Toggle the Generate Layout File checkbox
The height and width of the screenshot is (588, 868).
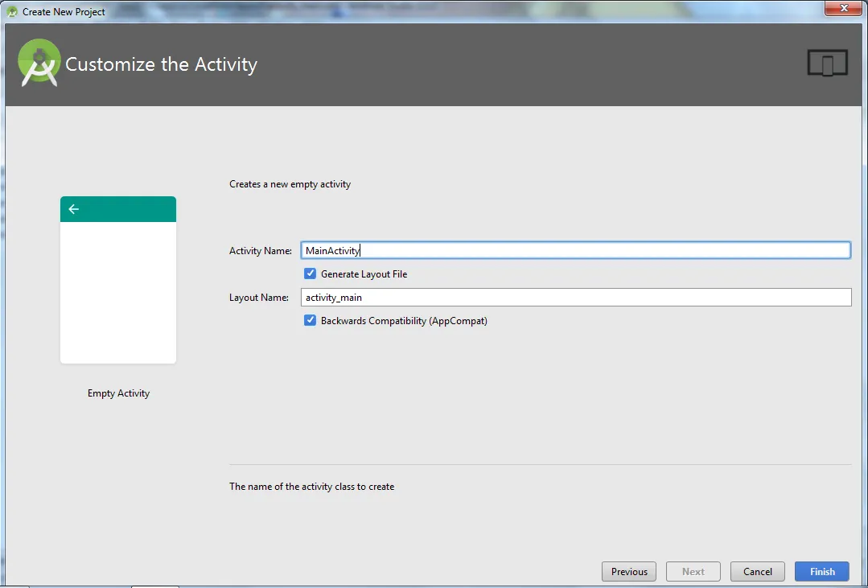coord(310,273)
